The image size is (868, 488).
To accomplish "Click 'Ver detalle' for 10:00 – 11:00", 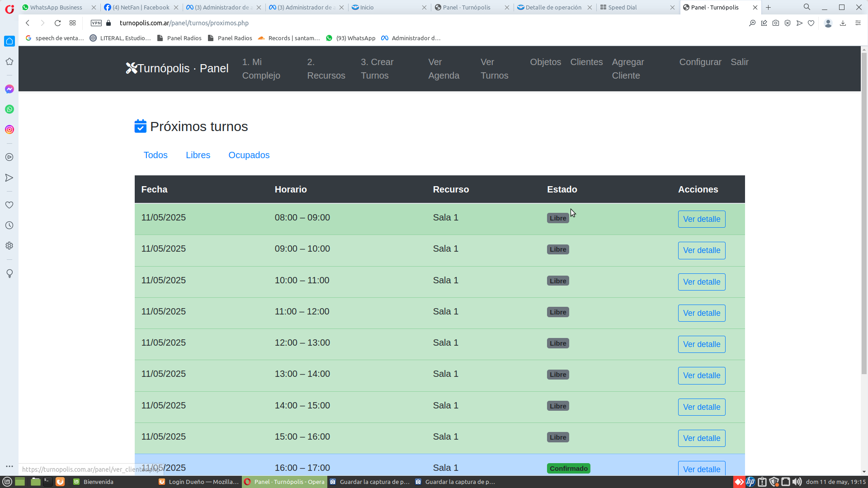I will click(x=702, y=282).
